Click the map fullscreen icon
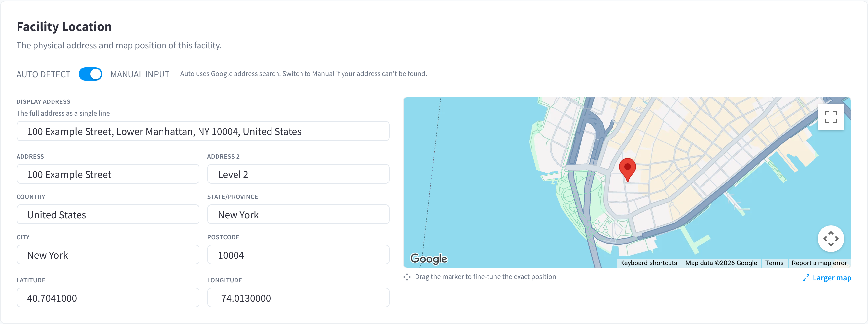Viewport: 868px width, 324px height. 831,117
